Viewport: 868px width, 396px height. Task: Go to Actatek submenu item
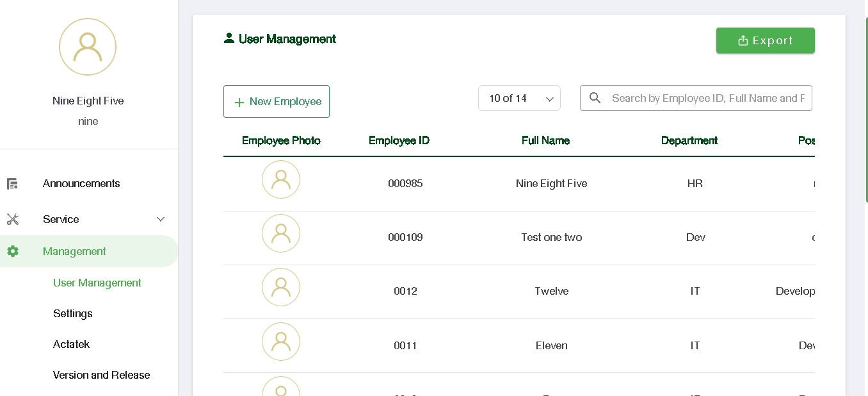click(71, 344)
